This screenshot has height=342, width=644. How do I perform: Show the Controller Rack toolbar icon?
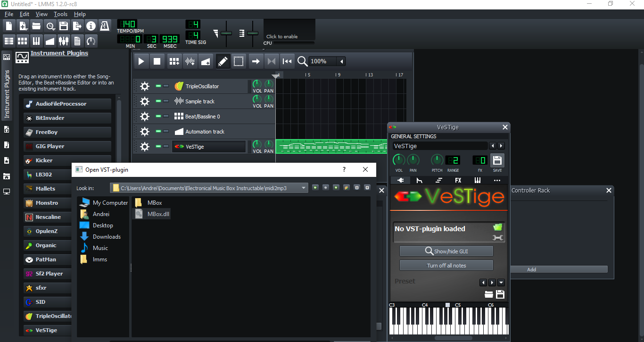coord(91,41)
